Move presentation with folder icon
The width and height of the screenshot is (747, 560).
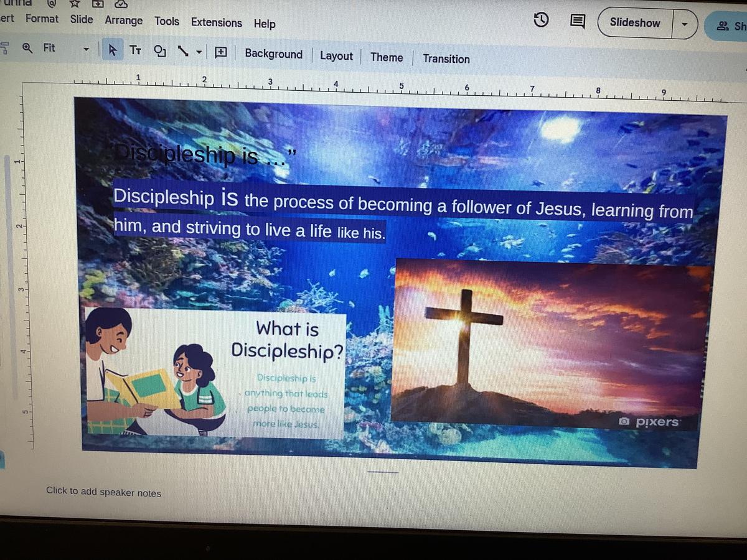98,3
